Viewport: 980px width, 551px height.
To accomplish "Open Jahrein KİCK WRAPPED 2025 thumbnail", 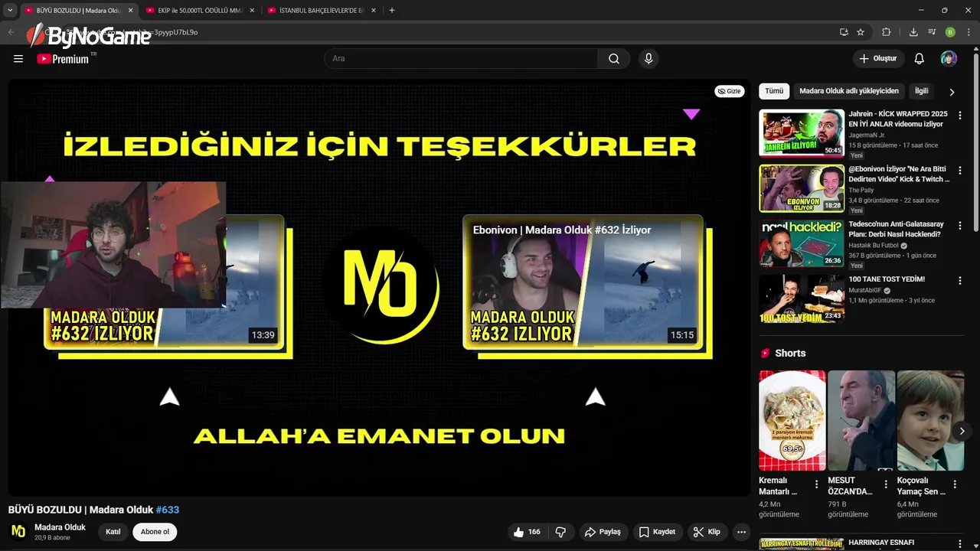I will click(x=802, y=133).
